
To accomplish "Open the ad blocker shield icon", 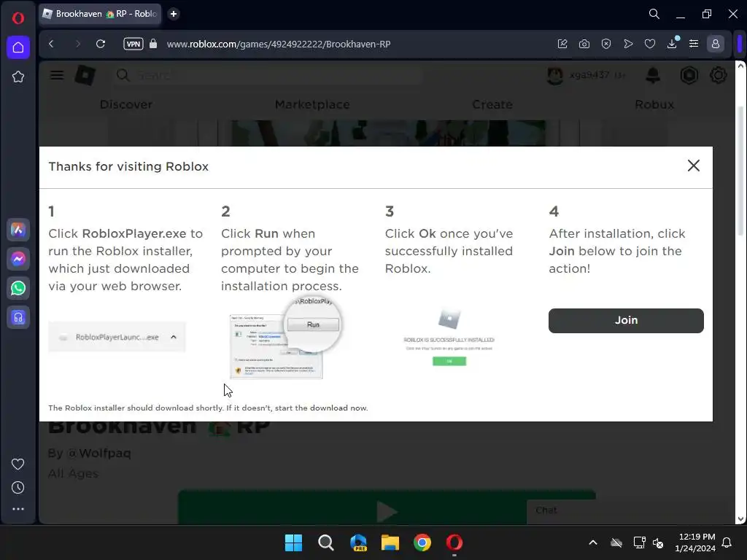I will [606, 44].
